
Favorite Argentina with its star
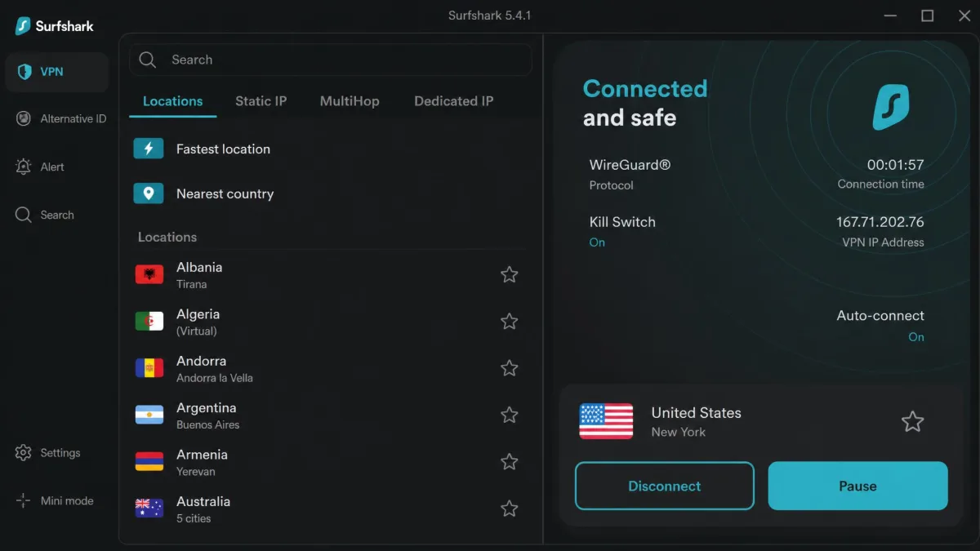pyautogui.click(x=510, y=415)
